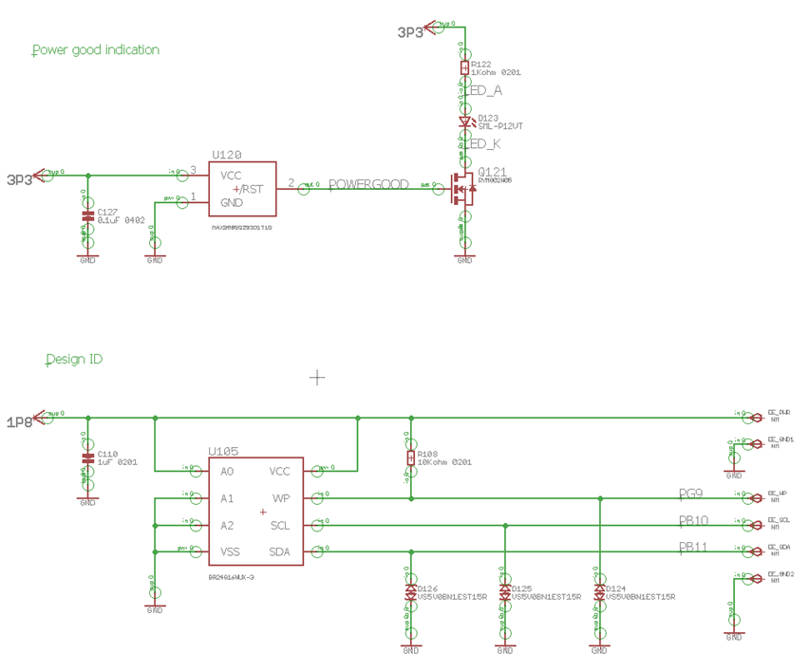The height and width of the screenshot is (672, 809).
Task: Click the PG9 net label
Action: (x=691, y=494)
